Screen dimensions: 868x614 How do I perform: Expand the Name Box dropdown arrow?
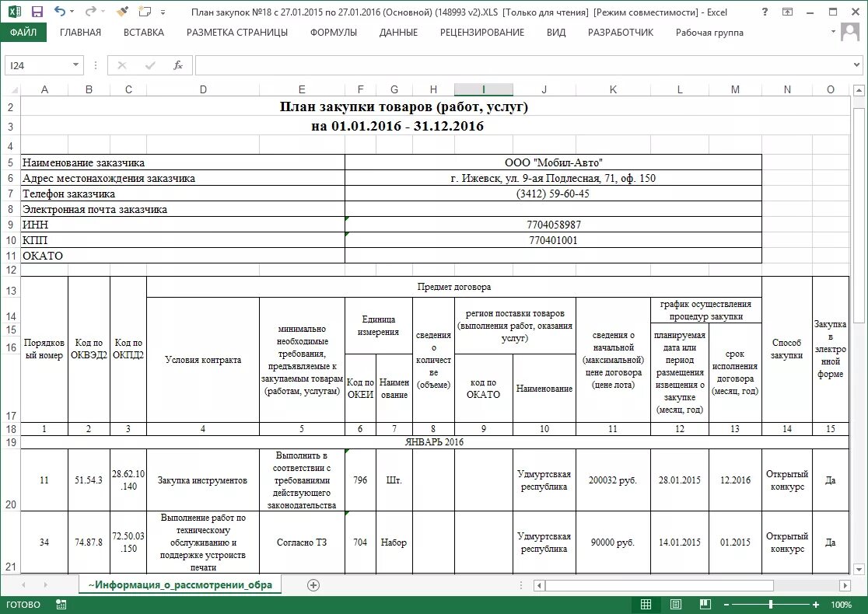coord(76,65)
